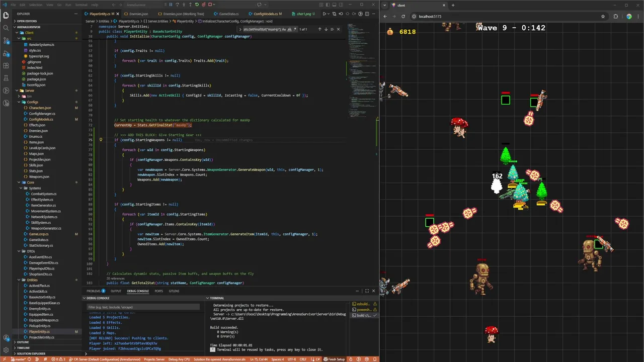Toggle the secondary side bar layout

pyautogui.click(x=341, y=5)
